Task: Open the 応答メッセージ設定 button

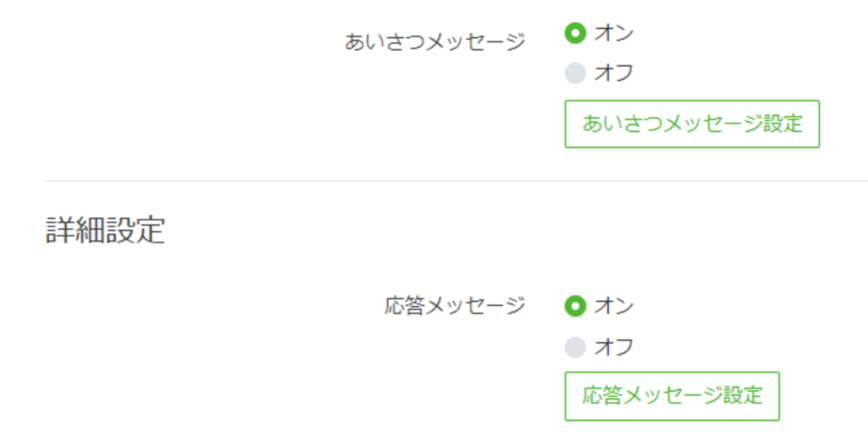Action: [672, 395]
